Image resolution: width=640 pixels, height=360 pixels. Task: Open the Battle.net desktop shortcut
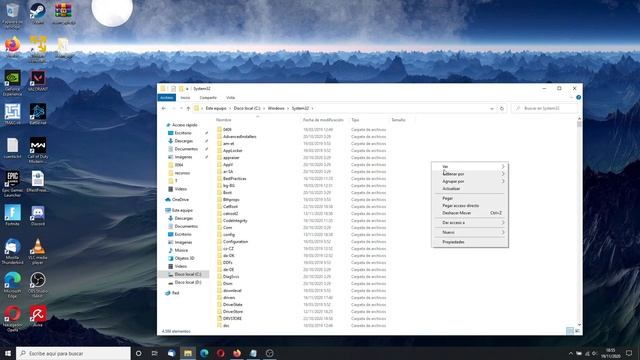pos(38,114)
